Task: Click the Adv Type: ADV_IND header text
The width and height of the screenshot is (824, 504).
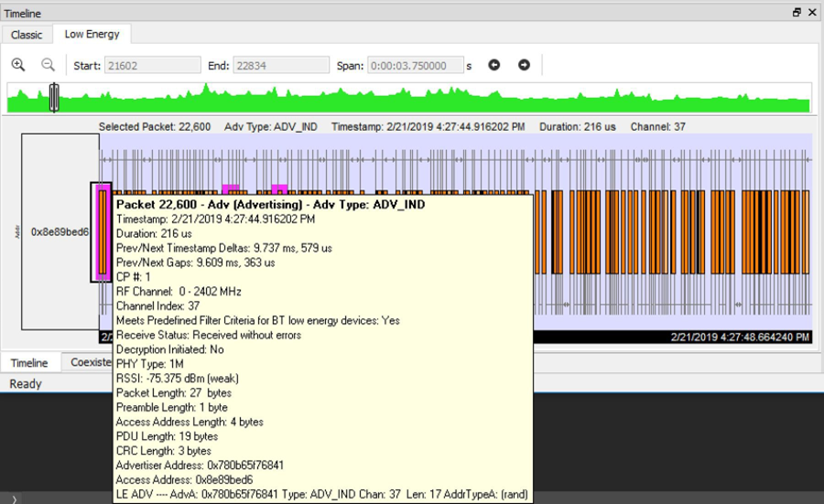Action: click(271, 126)
